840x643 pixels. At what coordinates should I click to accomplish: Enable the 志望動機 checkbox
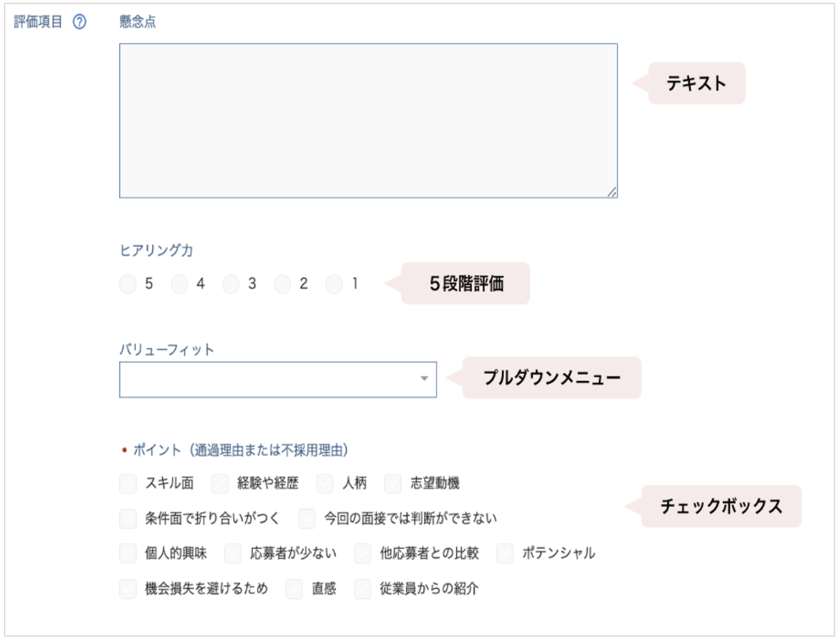click(x=393, y=483)
